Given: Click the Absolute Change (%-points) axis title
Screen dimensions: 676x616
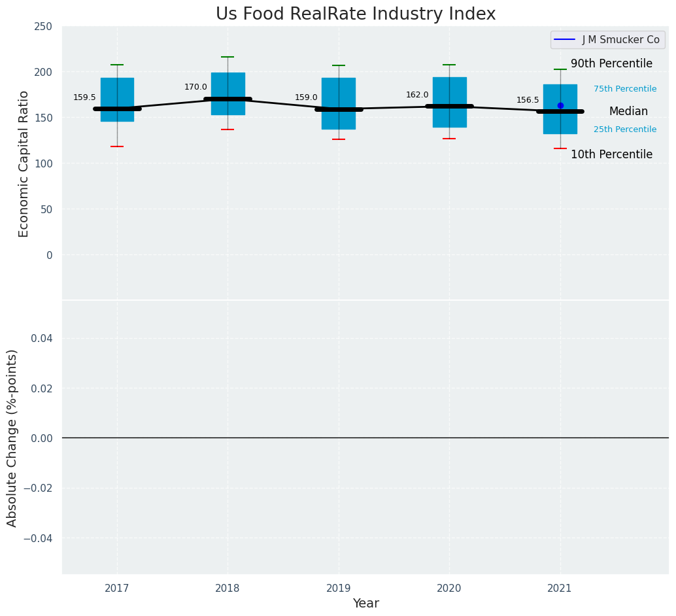Looking at the screenshot, I should click(12, 437).
